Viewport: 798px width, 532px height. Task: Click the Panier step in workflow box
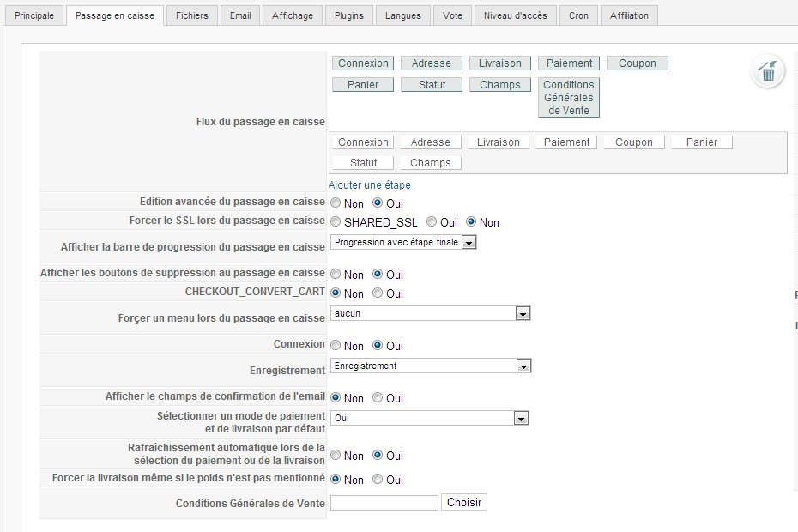coord(702,142)
